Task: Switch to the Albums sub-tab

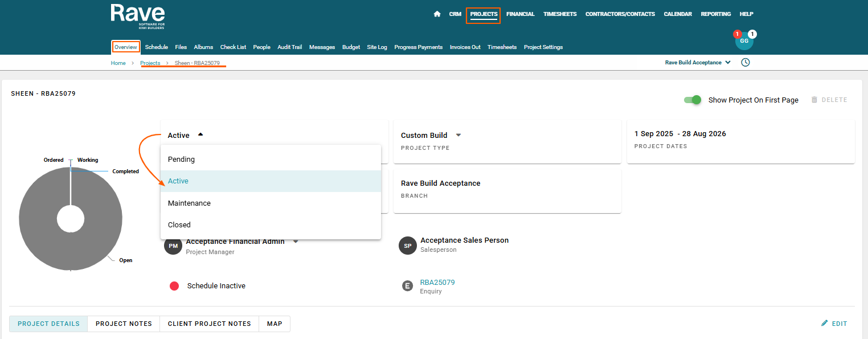Action: [203, 47]
